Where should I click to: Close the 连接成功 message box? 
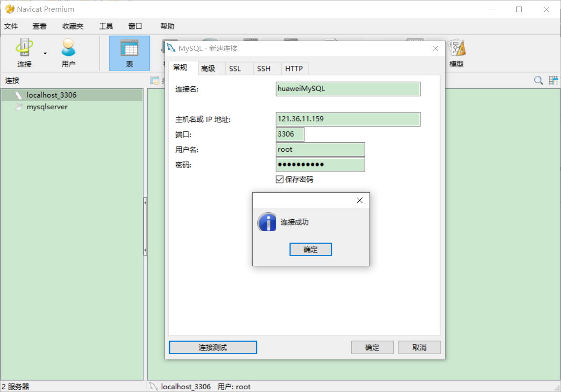[359, 200]
